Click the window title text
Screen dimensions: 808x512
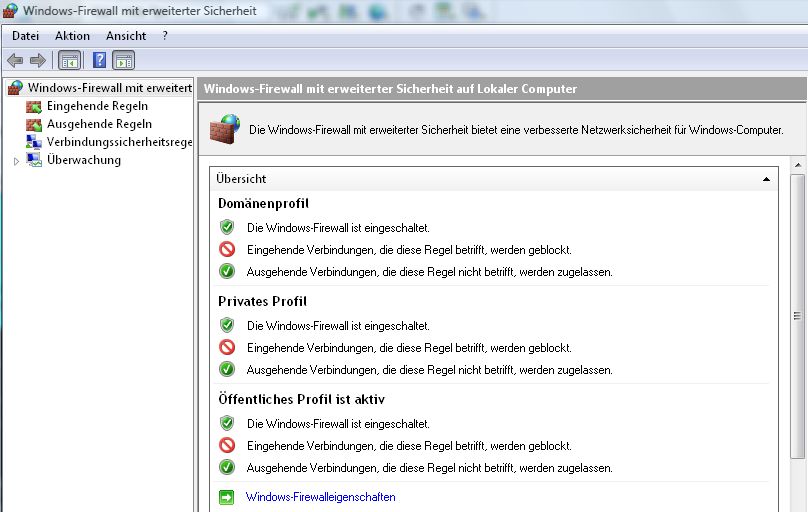click(x=140, y=11)
